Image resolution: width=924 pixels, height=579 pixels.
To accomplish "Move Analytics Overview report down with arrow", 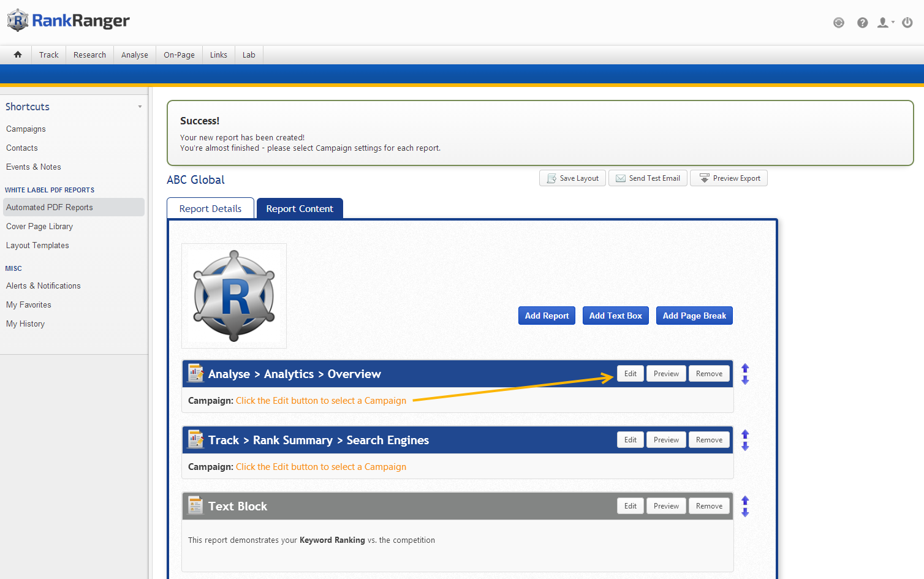I will [745, 380].
